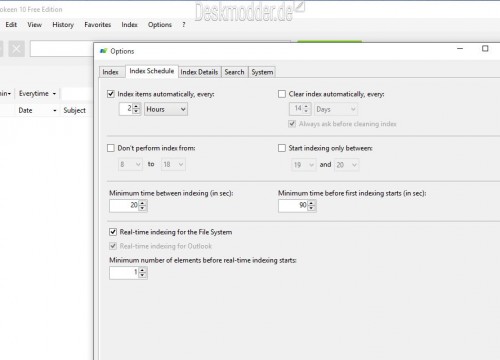This screenshot has height=360, width=500.
Task: Click the index interval value field showing 2
Action: [x=126, y=109]
